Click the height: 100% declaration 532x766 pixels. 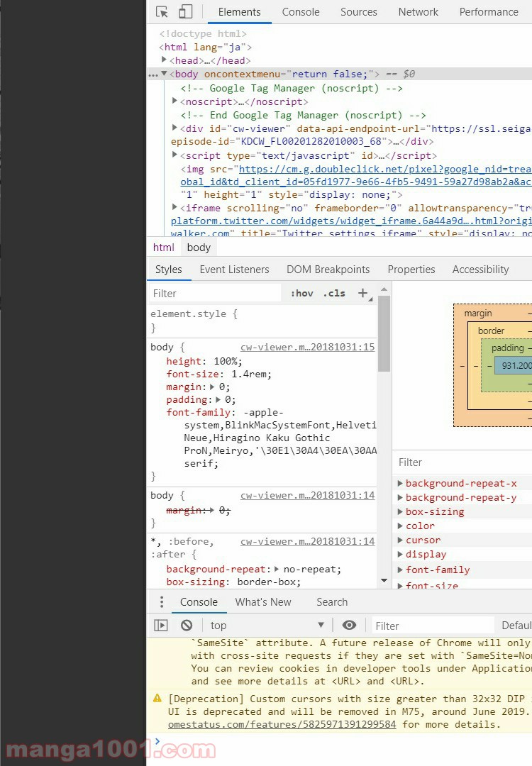(204, 361)
